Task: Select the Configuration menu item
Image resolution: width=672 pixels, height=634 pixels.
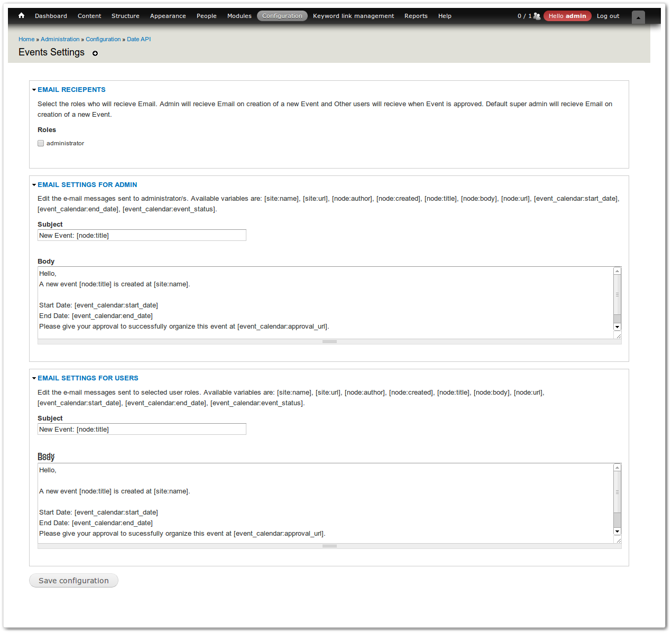Action: pos(282,16)
